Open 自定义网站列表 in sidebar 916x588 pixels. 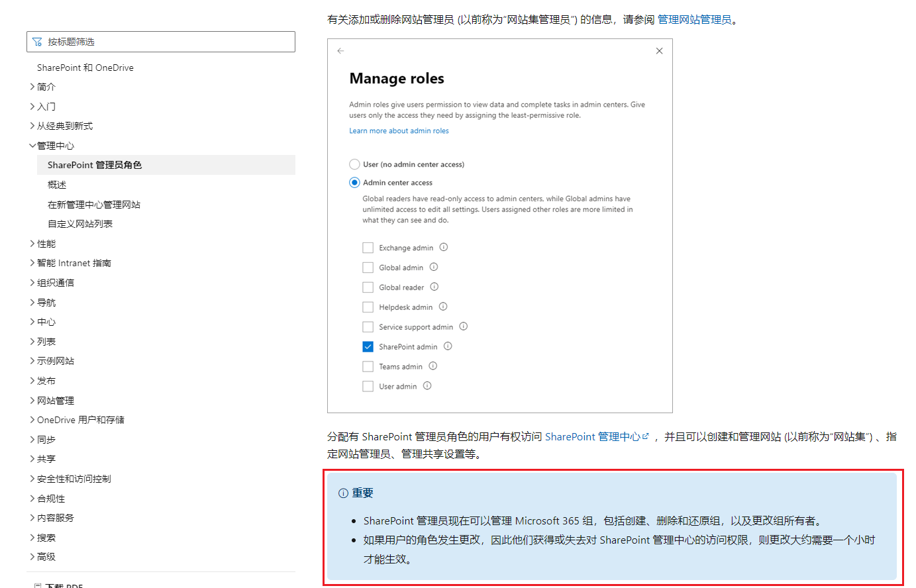pyautogui.click(x=80, y=224)
